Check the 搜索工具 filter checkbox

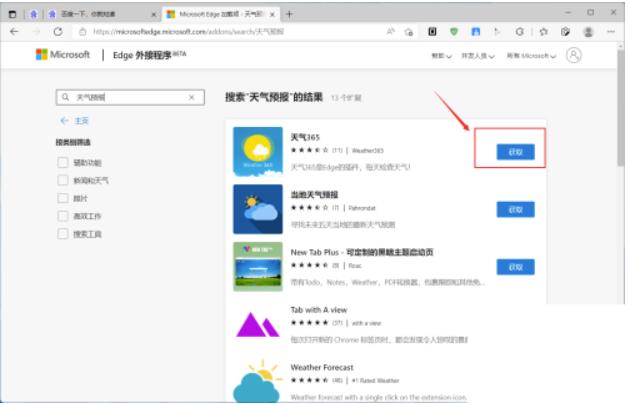[63, 233]
